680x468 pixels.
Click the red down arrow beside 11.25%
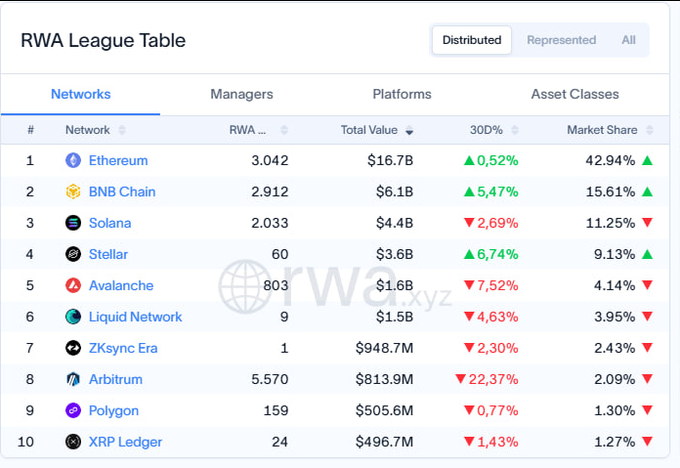pos(647,223)
